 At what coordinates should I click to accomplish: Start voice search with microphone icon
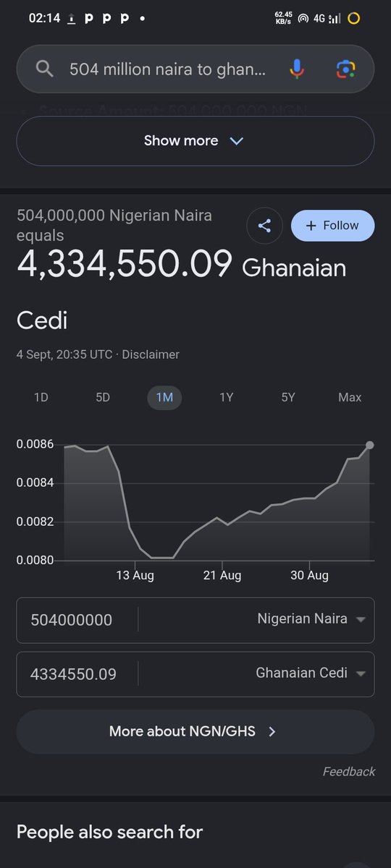[296, 69]
